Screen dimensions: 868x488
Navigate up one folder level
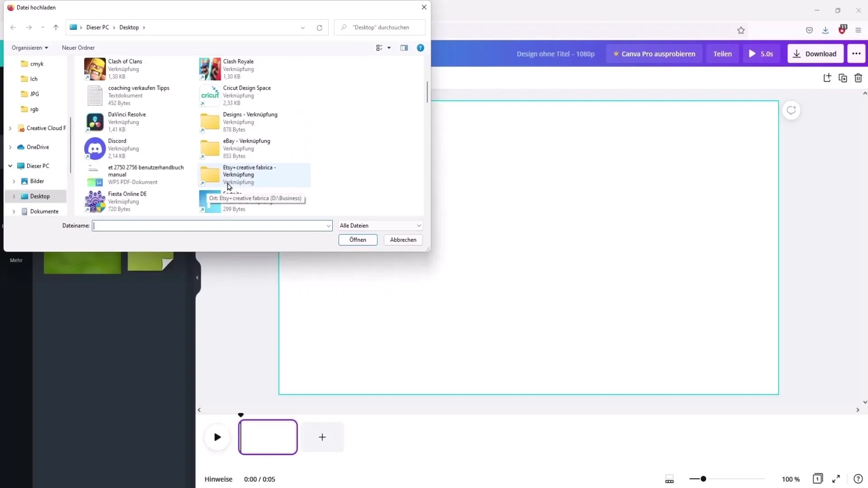click(56, 28)
